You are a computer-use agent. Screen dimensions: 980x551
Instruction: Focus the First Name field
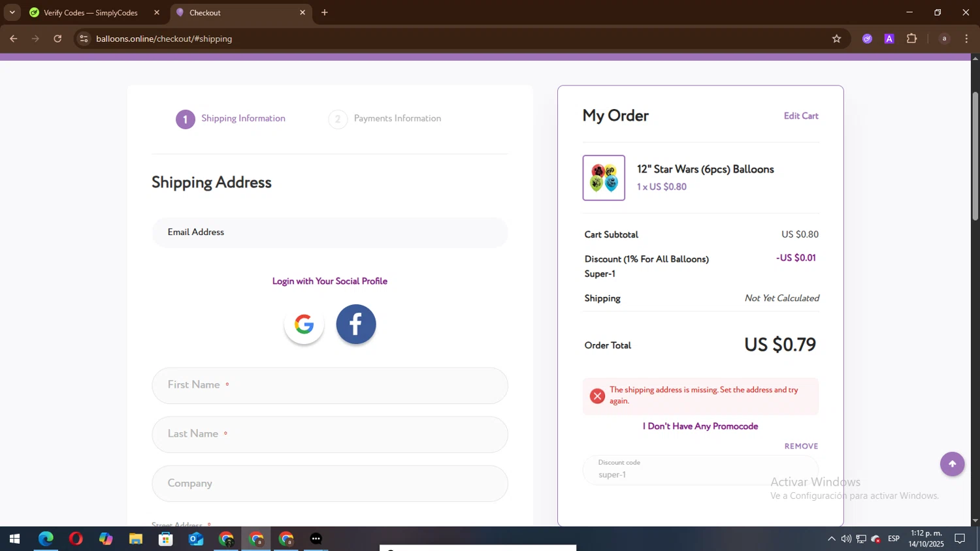pos(330,385)
